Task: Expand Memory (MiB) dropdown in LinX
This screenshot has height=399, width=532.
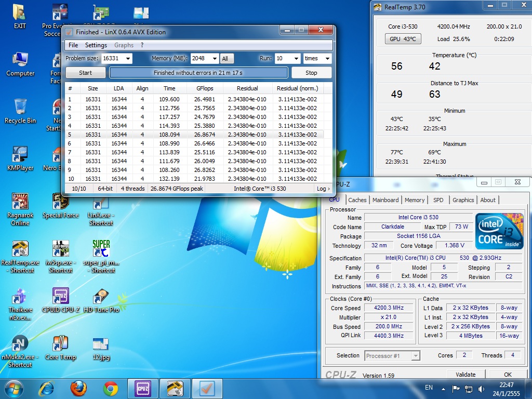Action: pos(215,58)
